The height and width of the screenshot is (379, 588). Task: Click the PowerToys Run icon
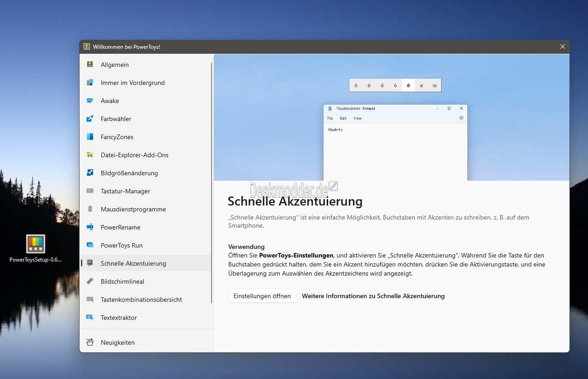click(90, 245)
